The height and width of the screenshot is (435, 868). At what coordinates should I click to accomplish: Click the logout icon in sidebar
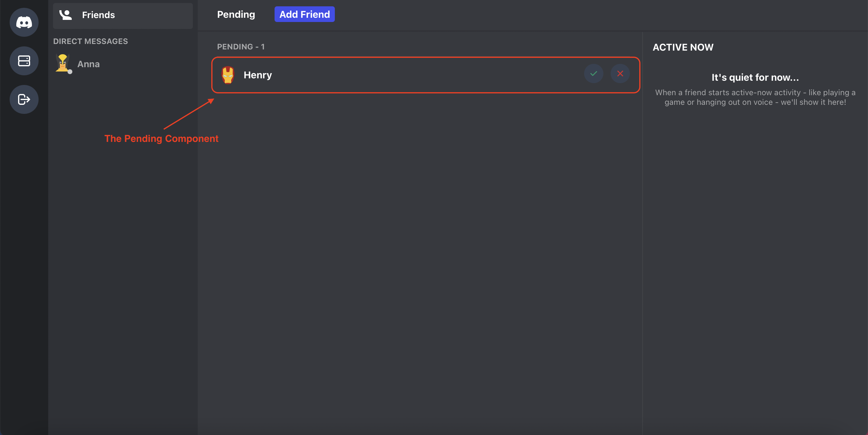point(24,99)
